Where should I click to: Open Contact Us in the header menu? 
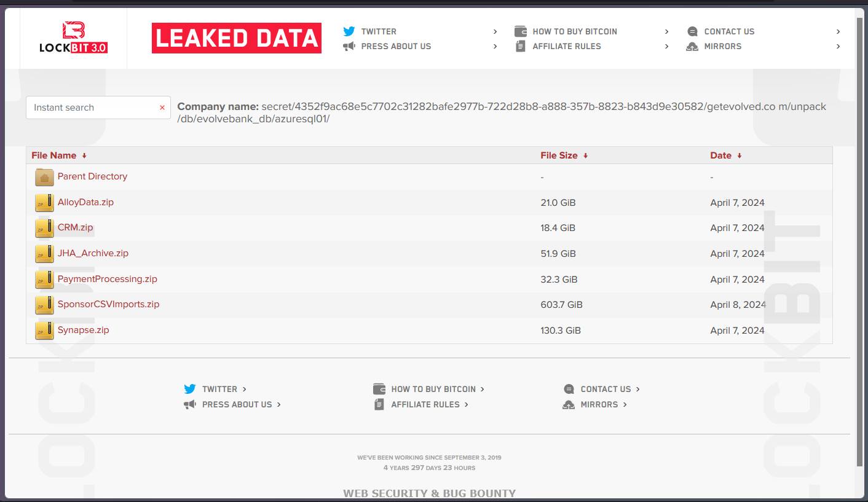[x=729, y=31]
